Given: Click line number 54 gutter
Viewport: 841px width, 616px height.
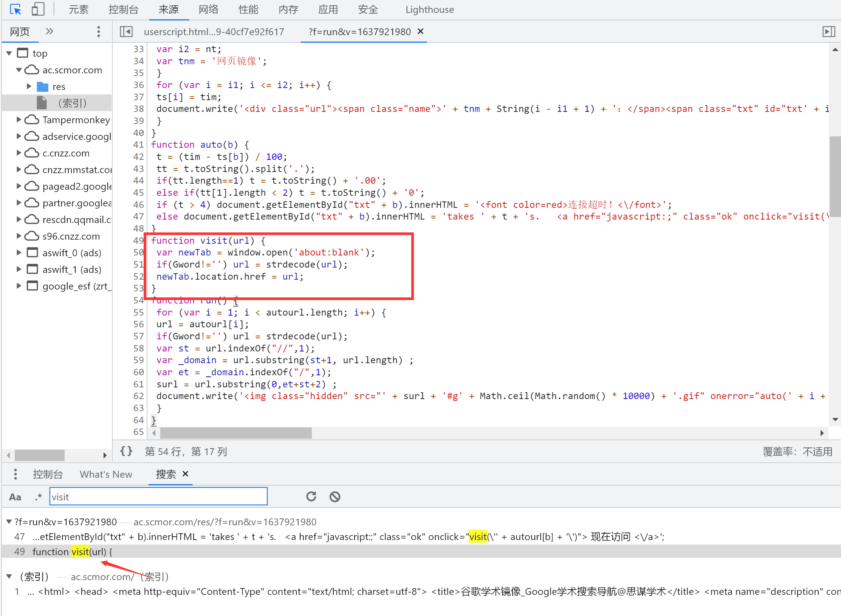Looking at the screenshot, I should coord(138,300).
